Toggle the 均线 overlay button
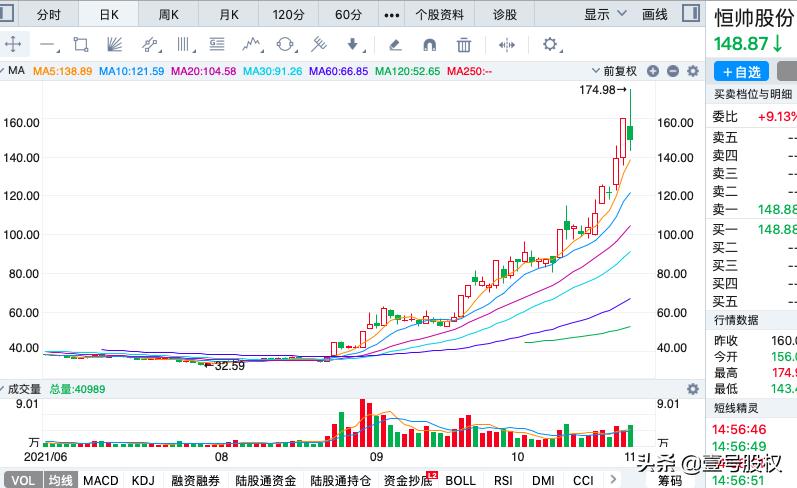Screen dimensions: 797x488 tap(60, 480)
